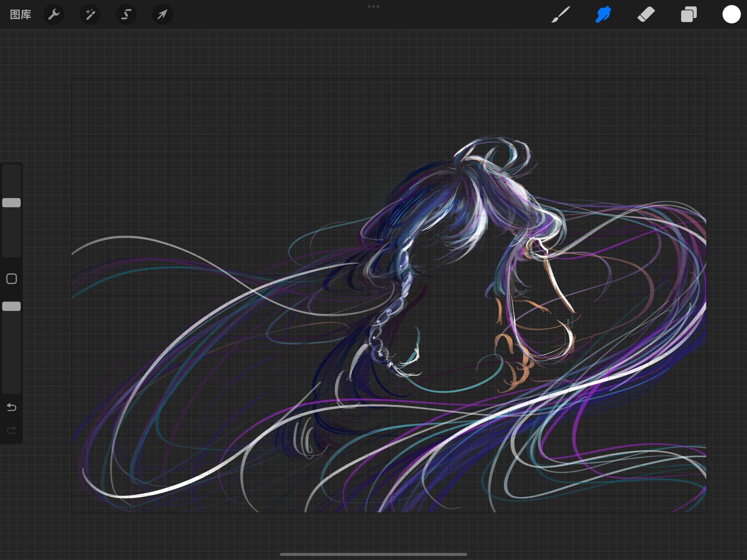Select the Smudge finger tool
747x560 pixels.
tap(603, 14)
